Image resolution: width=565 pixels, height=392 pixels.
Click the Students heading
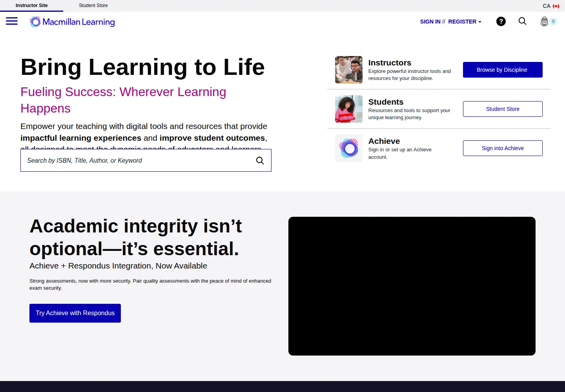point(386,102)
